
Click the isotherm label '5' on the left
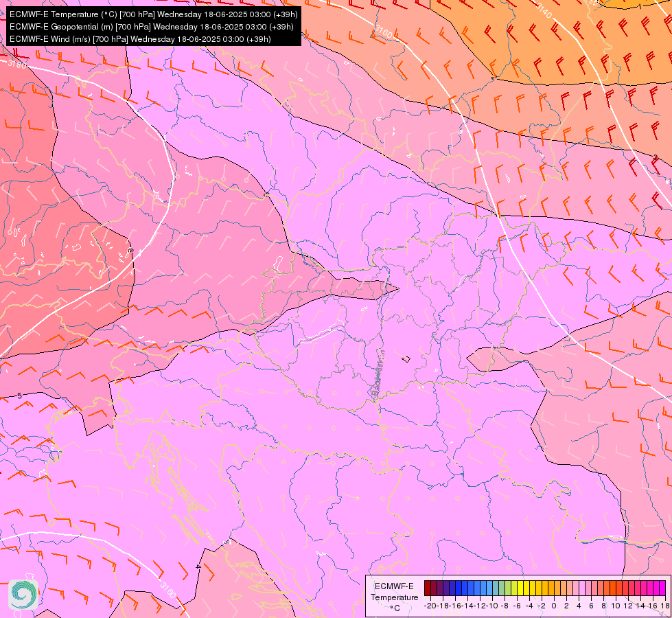[20, 396]
